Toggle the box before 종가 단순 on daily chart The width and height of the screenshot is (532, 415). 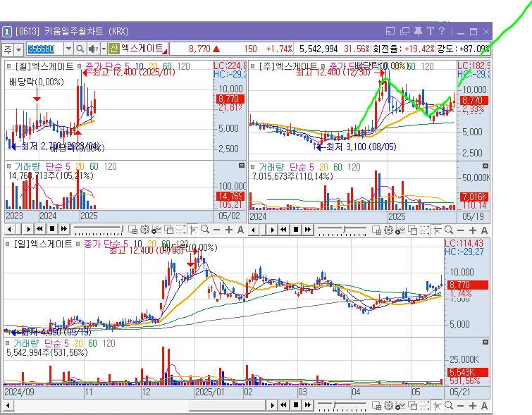pos(78,244)
